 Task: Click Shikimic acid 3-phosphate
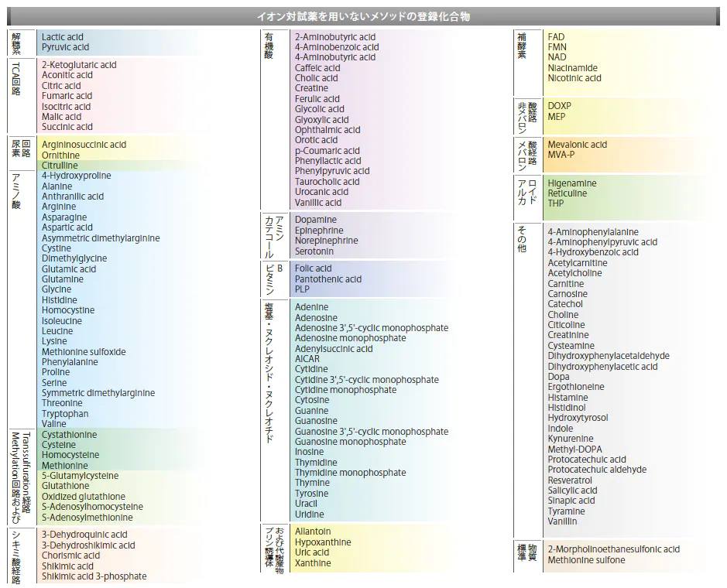pyautogui.click(x=94, y=576)
